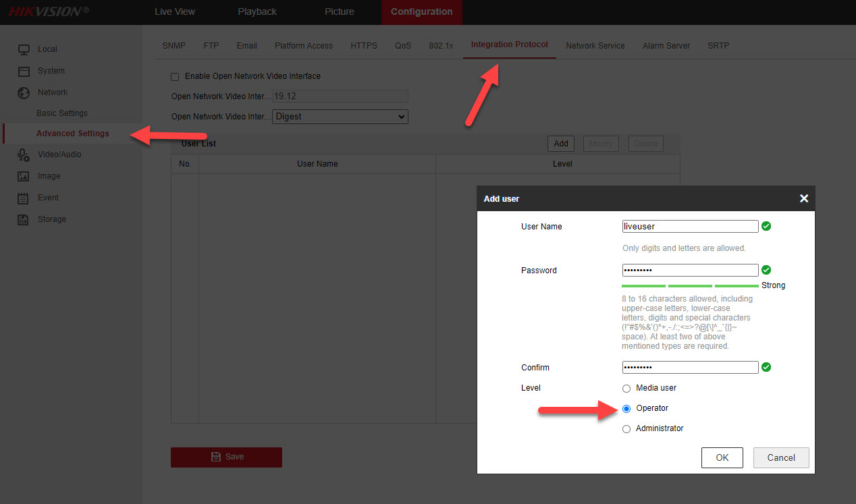Switch to the Playback tab
Screen dimensions: 856x504
(x=257, y=11)
